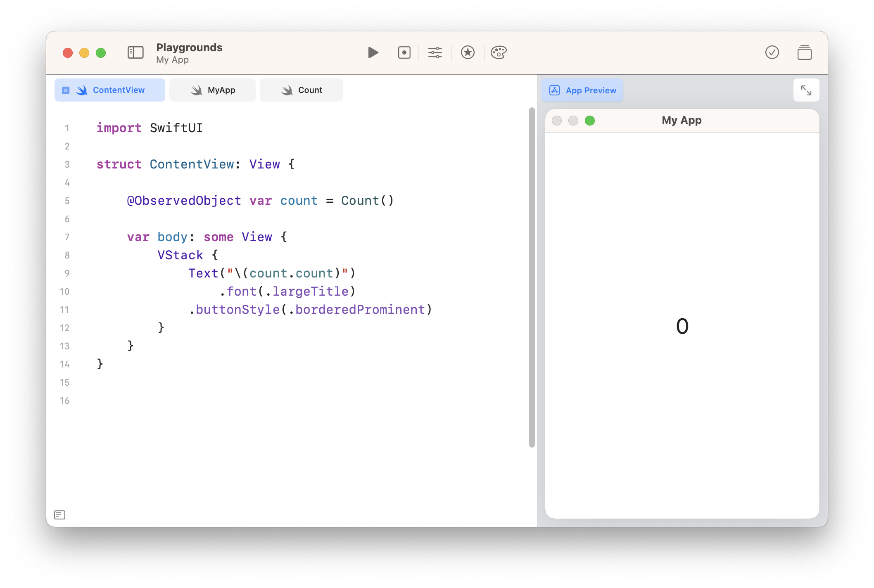Select the ContentView tab
Screen dimensions: 874x588
pyautogui.click(x=119, y=90)
